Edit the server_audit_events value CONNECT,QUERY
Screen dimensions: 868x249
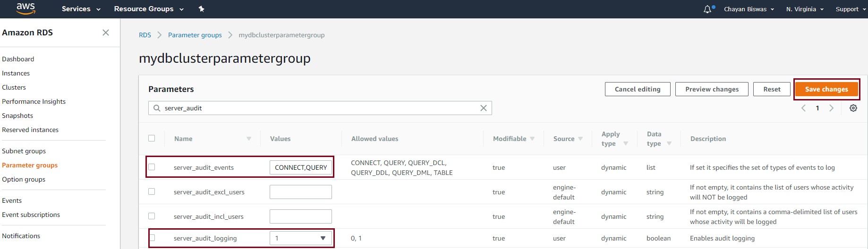pyautogui.click(x=301, y=167)
